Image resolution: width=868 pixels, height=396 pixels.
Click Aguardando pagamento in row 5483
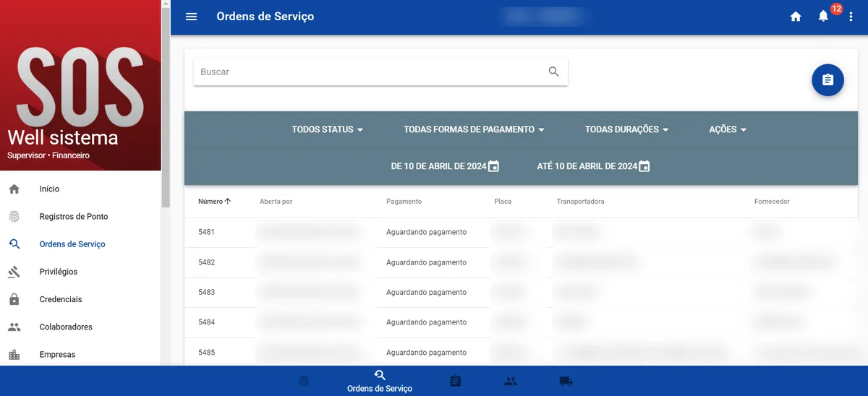(426, 292)
